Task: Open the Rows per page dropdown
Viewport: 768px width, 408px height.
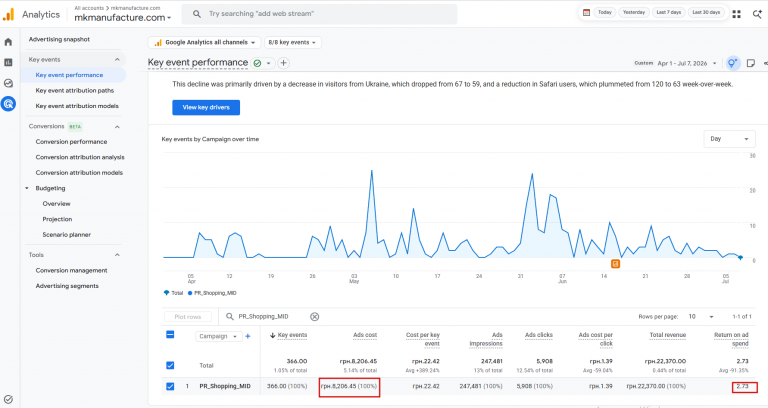Action: click(x=701, y=317)
